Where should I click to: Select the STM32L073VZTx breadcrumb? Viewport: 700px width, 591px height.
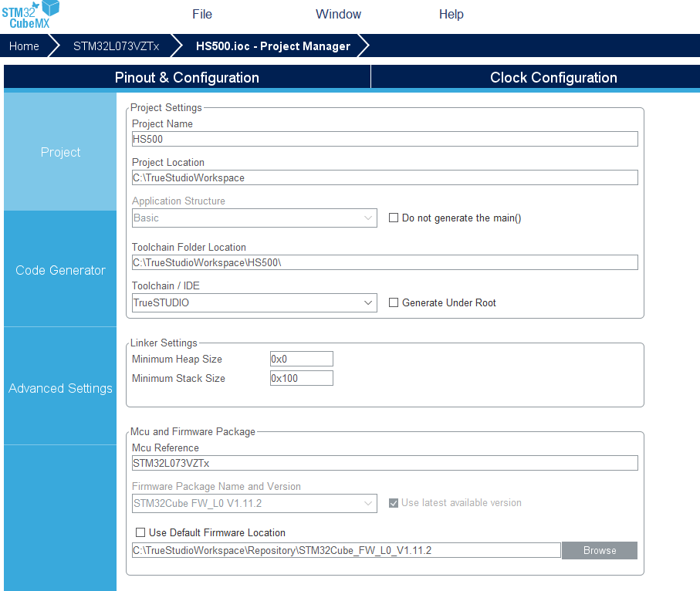116,46
